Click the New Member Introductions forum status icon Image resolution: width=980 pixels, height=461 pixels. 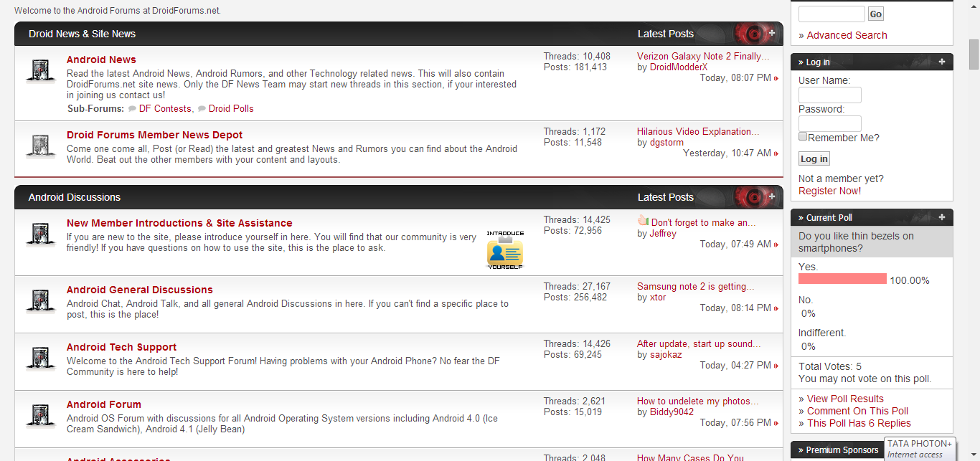click(41, 233)
